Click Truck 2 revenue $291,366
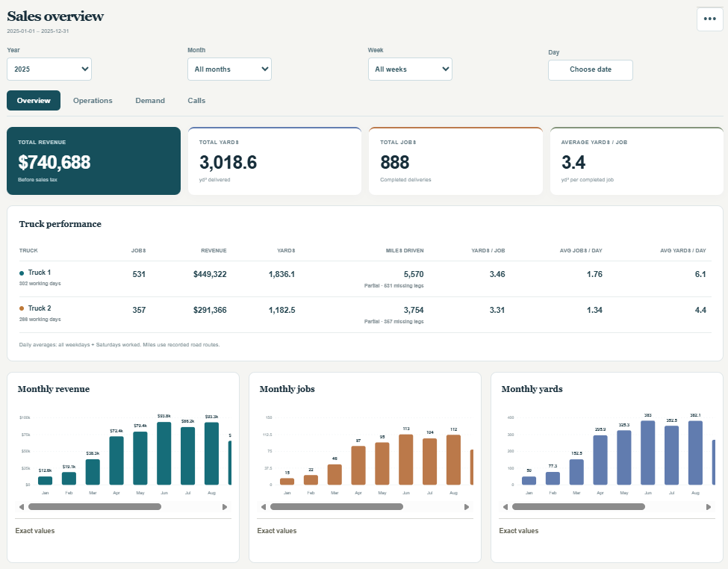 tap(210, 311)
